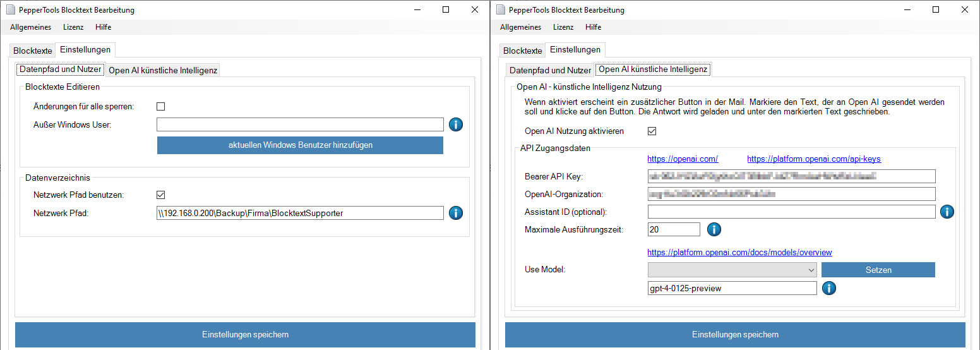The image size is (980, 350).
Task: Open Hilfe menu in left window
Action: 104,27
